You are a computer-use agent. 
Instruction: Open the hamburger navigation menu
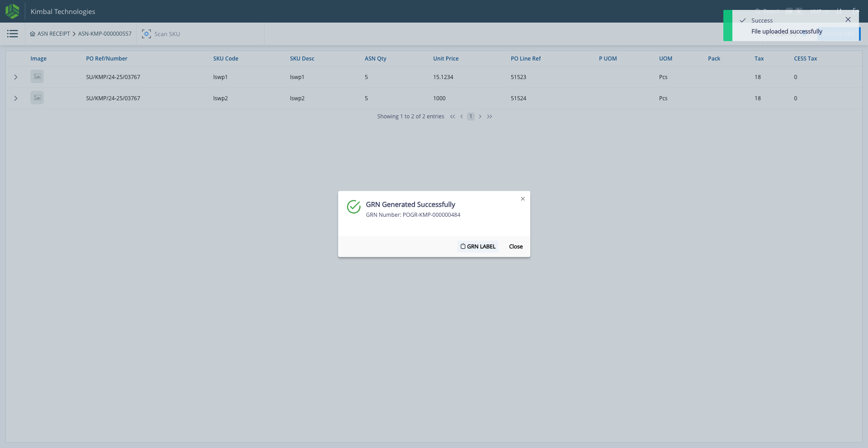coord(13,34)
